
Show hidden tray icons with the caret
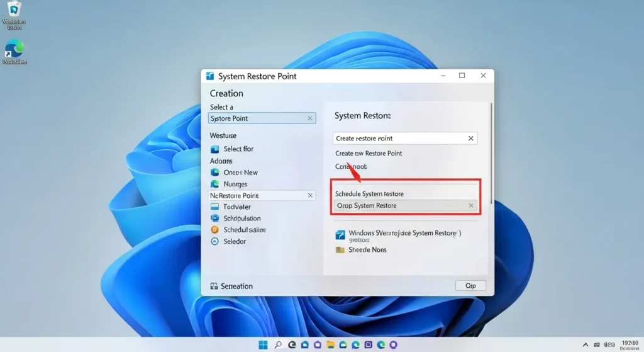coord(586,344)
